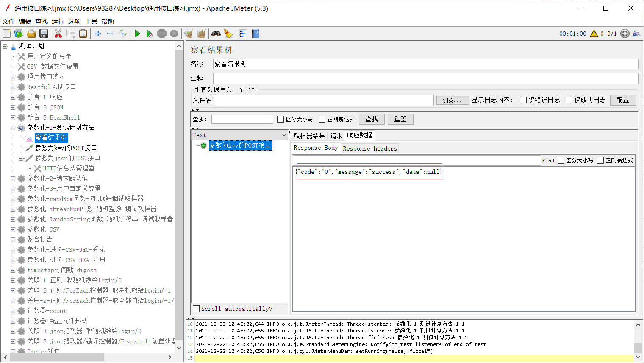644x363 pixels.
Task: Select the 用户定义的变量 tree item
Action: pyautogui.click(x=49, y=56)
